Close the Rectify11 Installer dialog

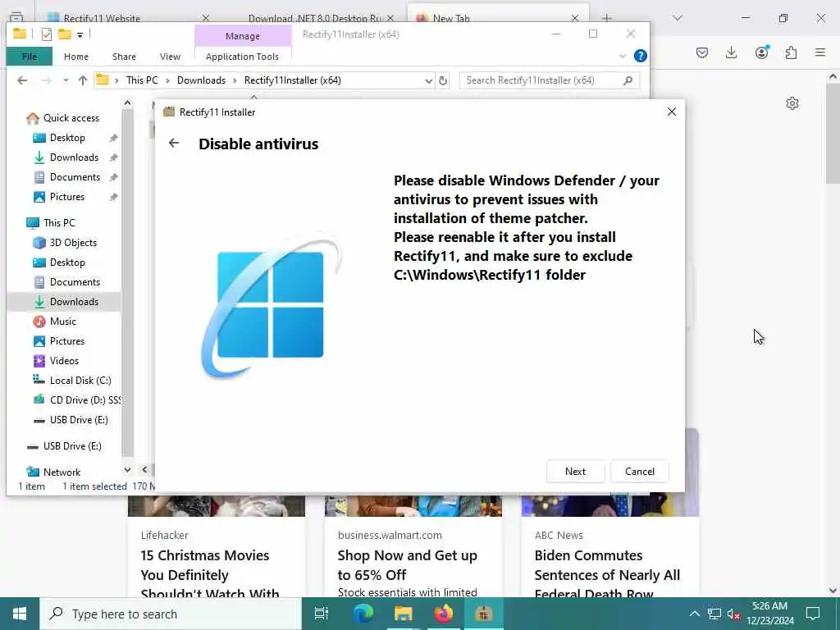point(672,112)
